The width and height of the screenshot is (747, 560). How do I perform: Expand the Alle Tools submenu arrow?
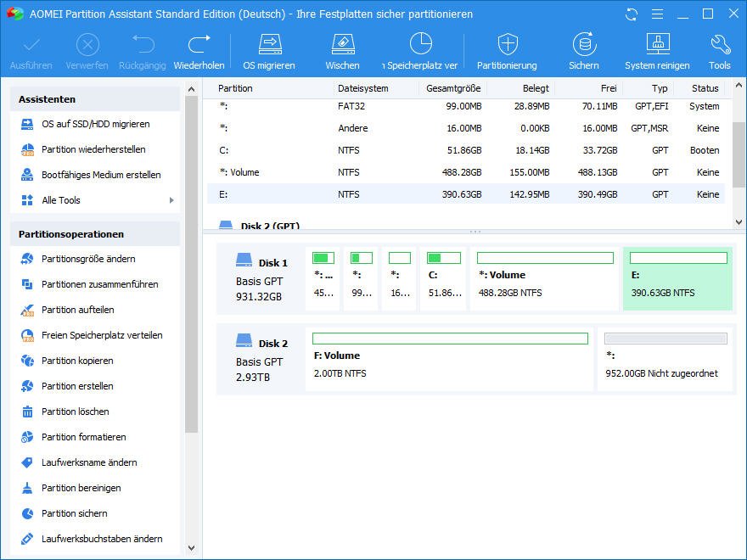(171, 200)
